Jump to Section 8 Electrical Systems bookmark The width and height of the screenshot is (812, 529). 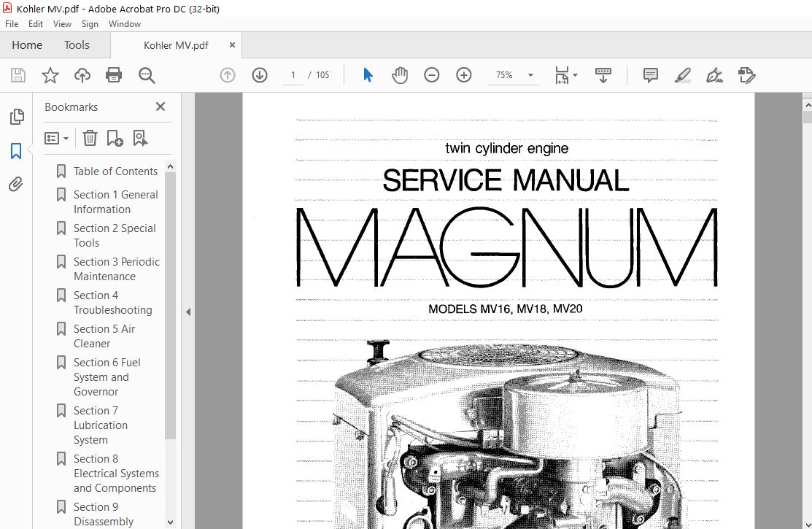[x=116, y=474]
